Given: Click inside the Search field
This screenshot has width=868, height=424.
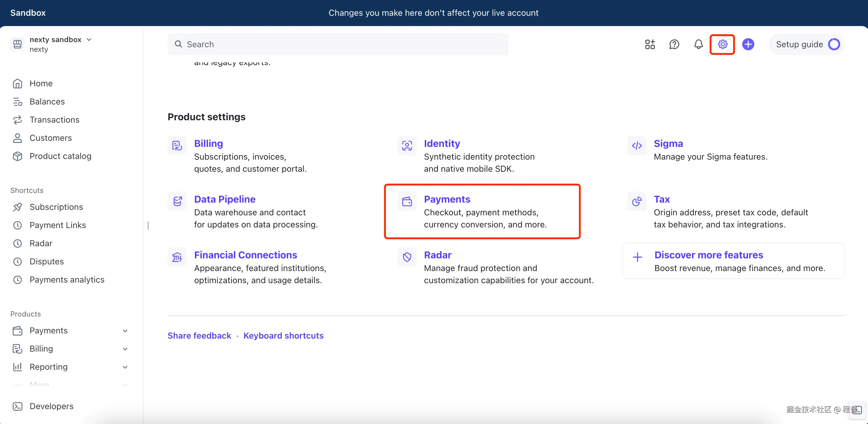Looking at the screenshot, I should 337,44.
